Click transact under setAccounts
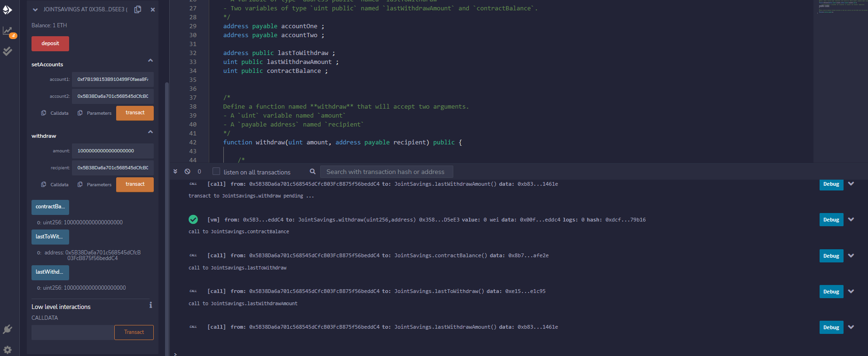The width and height of the screenshot is (868, 356). click(x=135, y=113)
